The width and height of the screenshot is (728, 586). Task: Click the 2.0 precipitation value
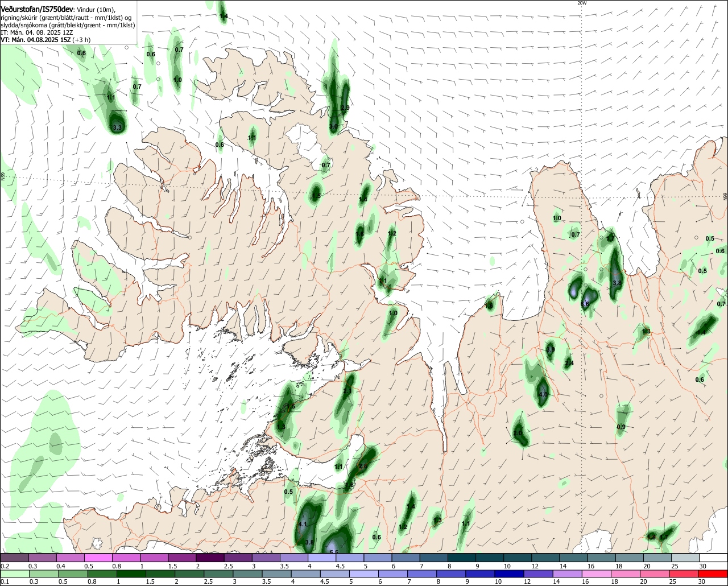click(x=518, y=433)
